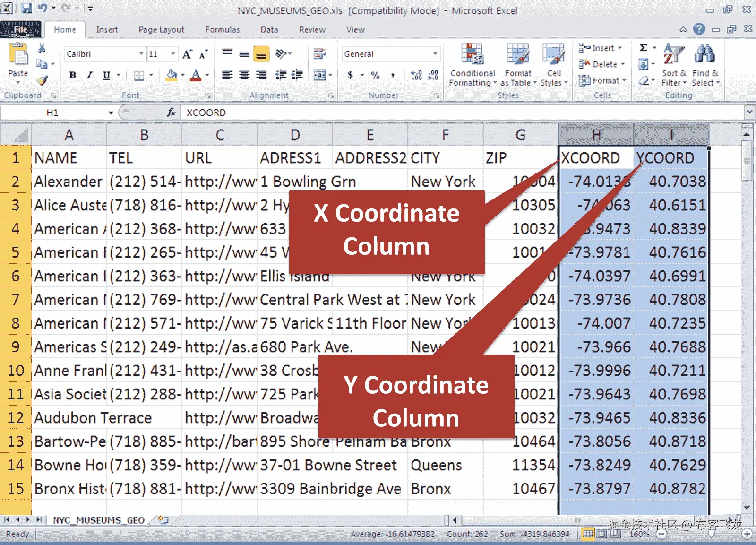Click Find & Select button
Image resolution: width=756 pixels, height=545 pixels.
[705, 65]
